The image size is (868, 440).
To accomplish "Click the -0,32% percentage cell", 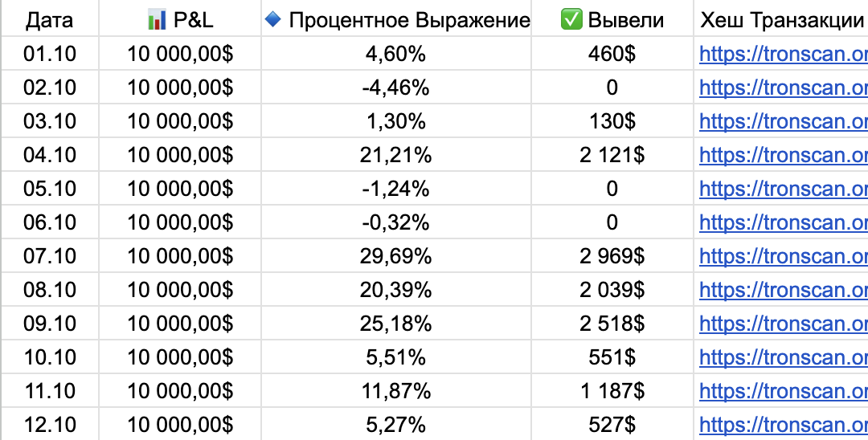I will point(395,222).
